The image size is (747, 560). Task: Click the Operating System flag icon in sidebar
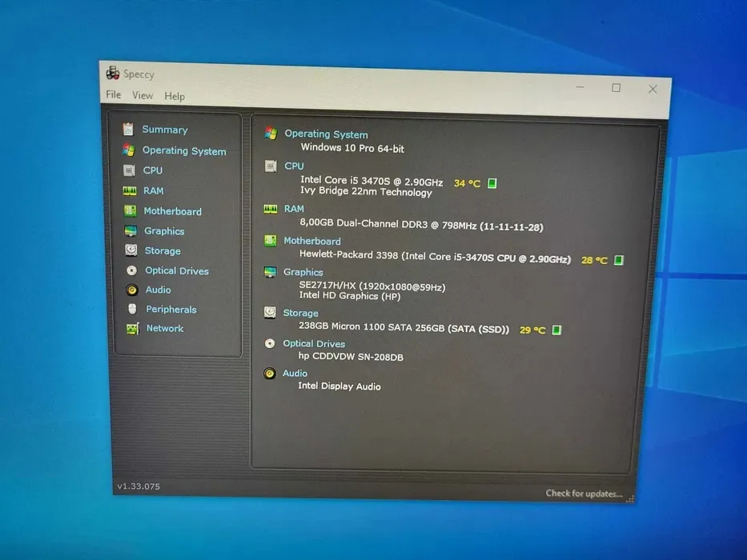pos(128,150)
